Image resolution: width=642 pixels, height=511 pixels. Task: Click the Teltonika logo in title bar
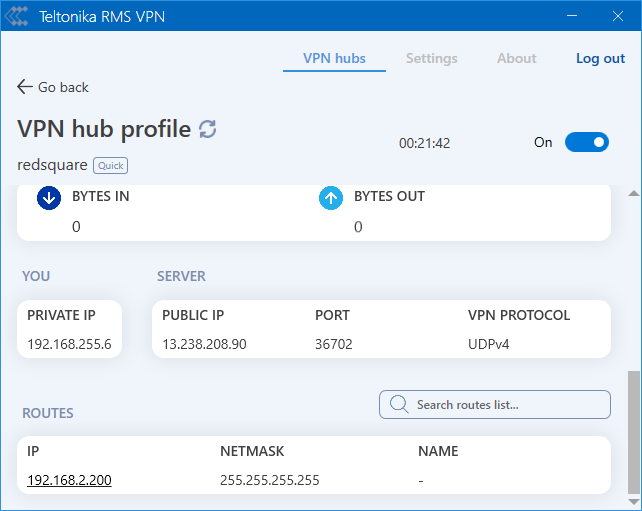(x=16, y=16)
